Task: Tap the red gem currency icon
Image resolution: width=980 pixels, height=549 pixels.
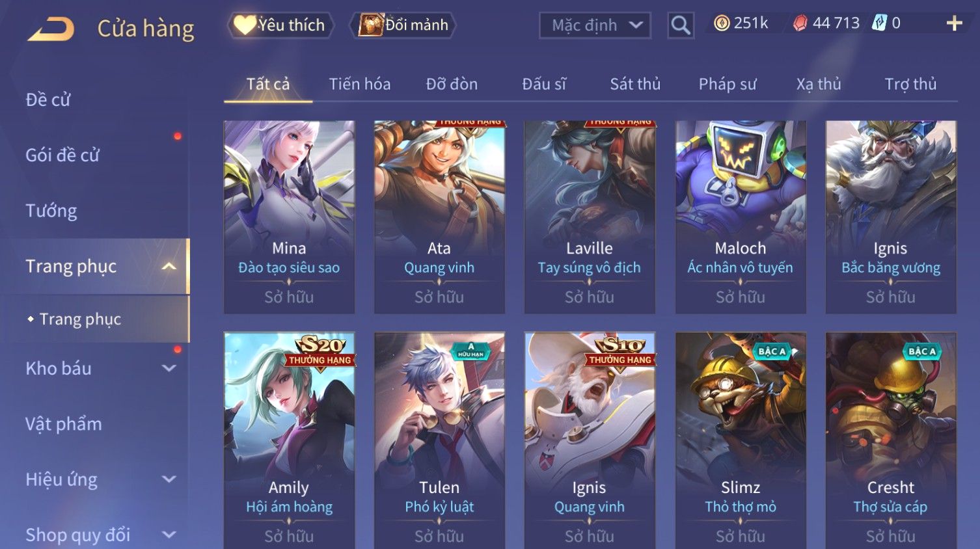Action: pos(800,23)
